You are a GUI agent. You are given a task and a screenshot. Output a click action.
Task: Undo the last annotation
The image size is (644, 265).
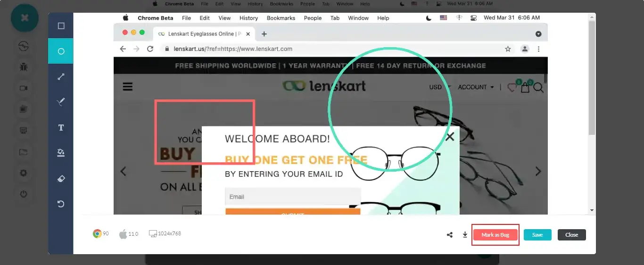point(61,204)
